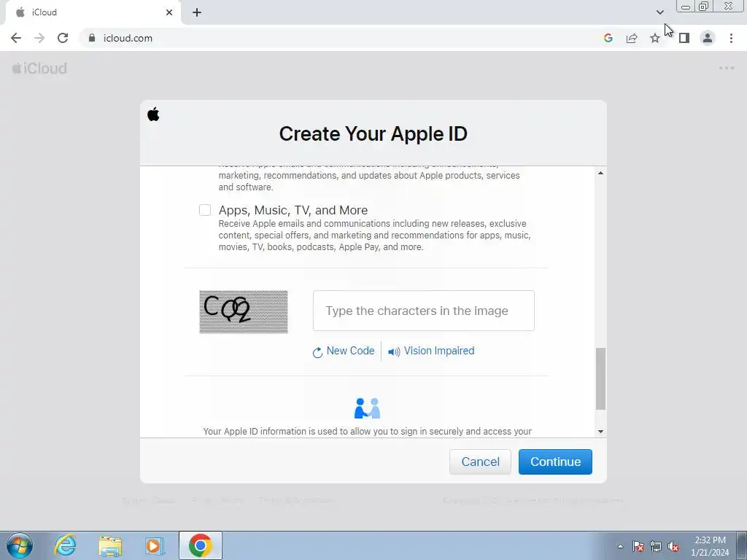The height and width of the screenshot is (560, 747).
Task: Open a new browser tab
Action: click(x=197, y=12)
